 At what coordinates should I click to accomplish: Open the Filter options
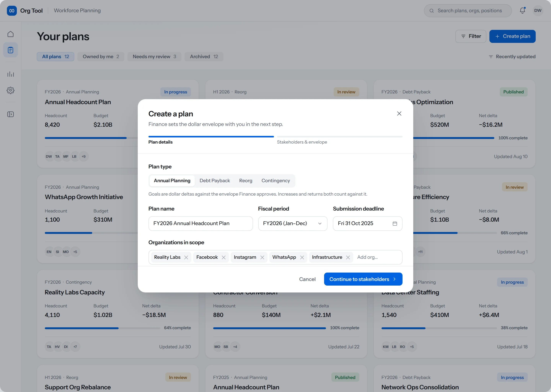470,36
